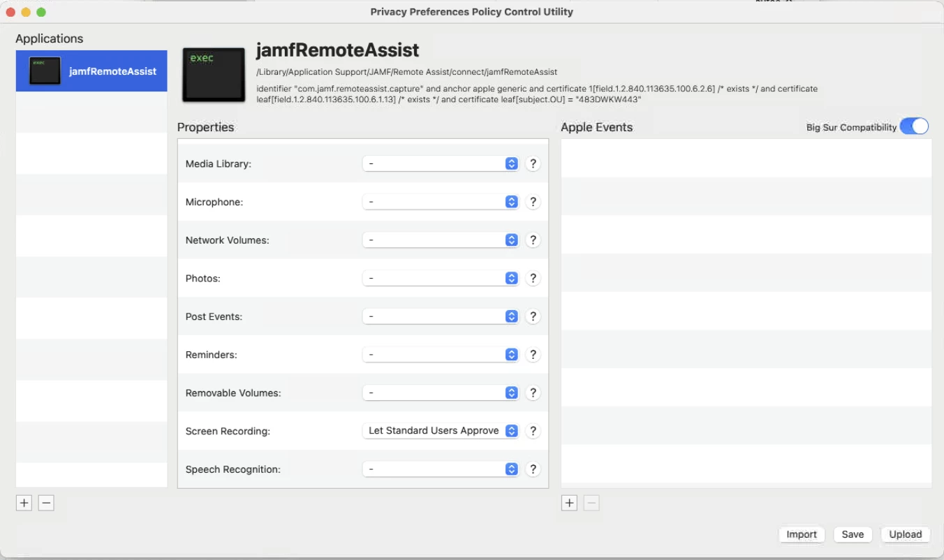This screenshot has height=560, width=944.
Task: Open the Post Events dropdown
Action: 441,316
